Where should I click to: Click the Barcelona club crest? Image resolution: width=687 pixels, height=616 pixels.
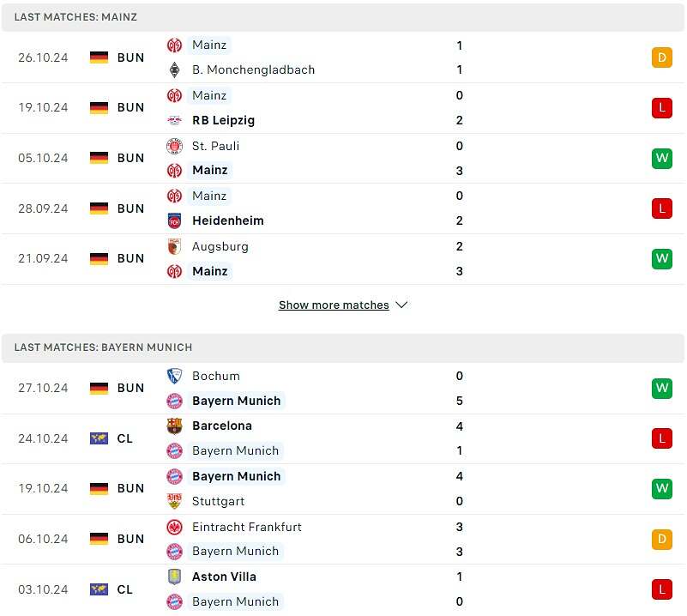[x=175, y=426]
